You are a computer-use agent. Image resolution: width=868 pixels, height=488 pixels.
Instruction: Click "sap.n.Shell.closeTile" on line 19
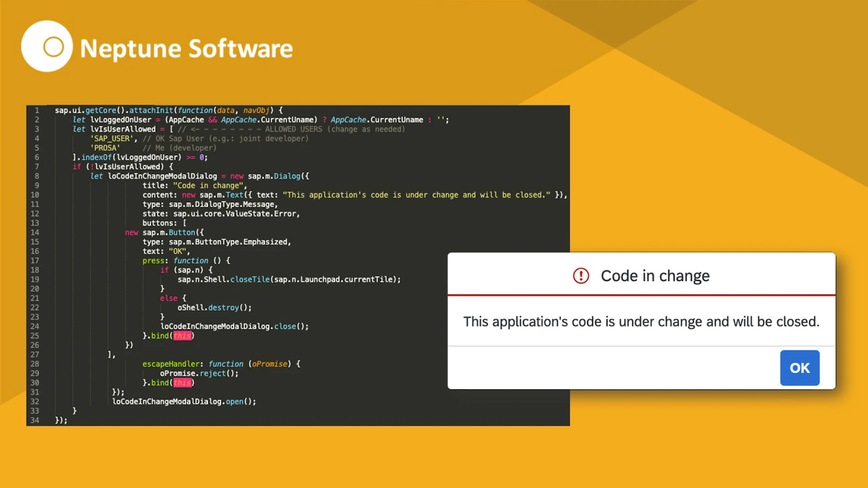click(x=224, y=279)
